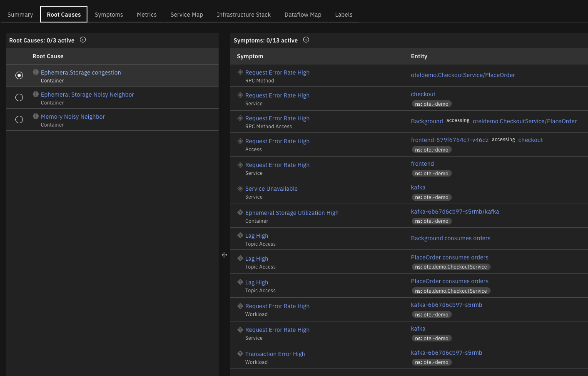The width and height of the screenshot is (588, 376).
Task: Click ns: otel-demo tag under checkout
Action: (x=431, y=104)
